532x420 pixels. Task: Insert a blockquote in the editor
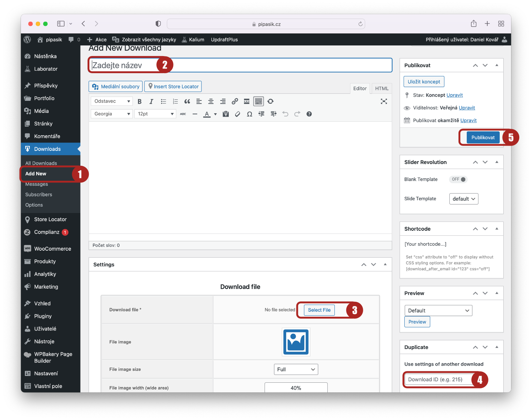(x=187, y=102)
